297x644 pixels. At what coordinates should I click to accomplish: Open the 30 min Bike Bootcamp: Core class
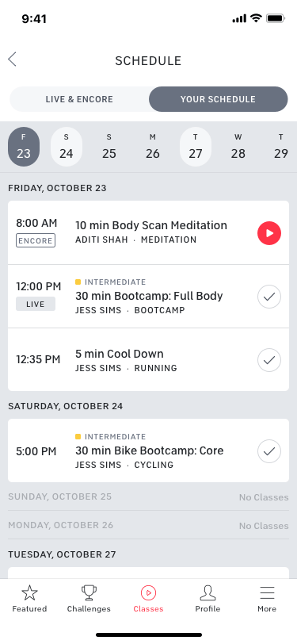149,450
